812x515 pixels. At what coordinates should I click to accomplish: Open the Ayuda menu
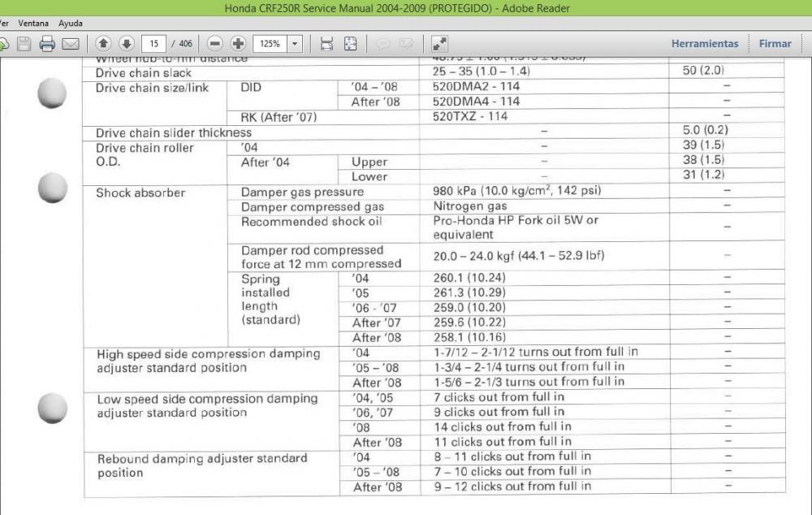[71, 24]
